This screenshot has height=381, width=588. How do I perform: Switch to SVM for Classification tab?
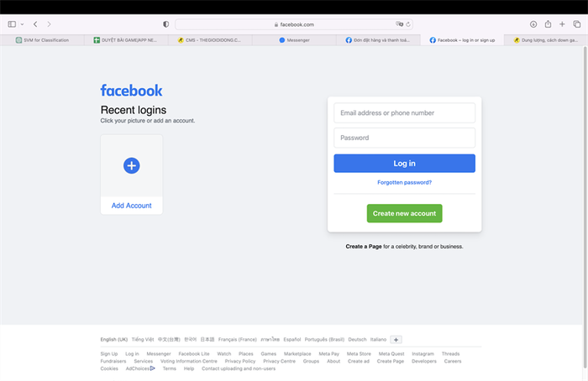42,40
